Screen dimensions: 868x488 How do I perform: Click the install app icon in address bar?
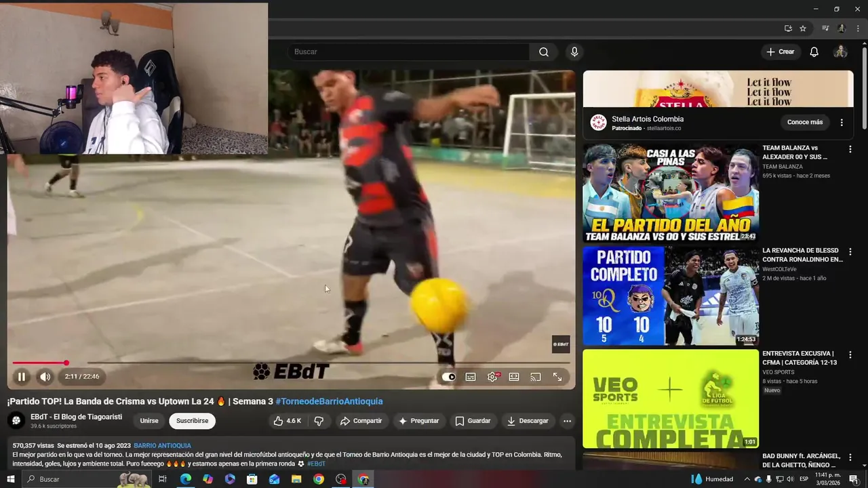click(788, 28)
